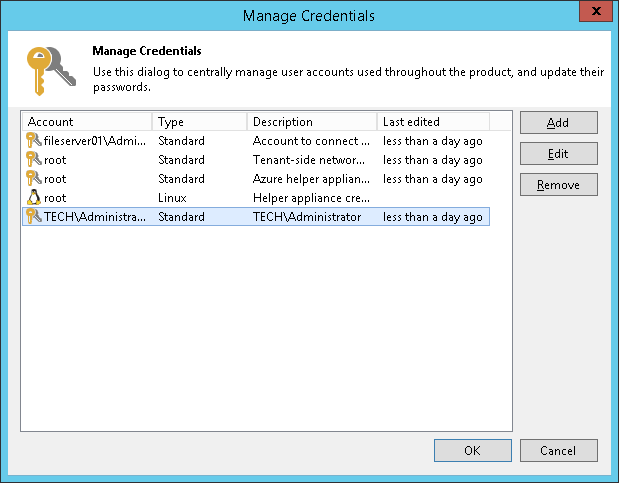Click the key icon beside fileserver01 account
Image resolution: width=619 pixels, height=483 pixels.
[x=33, y=141]
